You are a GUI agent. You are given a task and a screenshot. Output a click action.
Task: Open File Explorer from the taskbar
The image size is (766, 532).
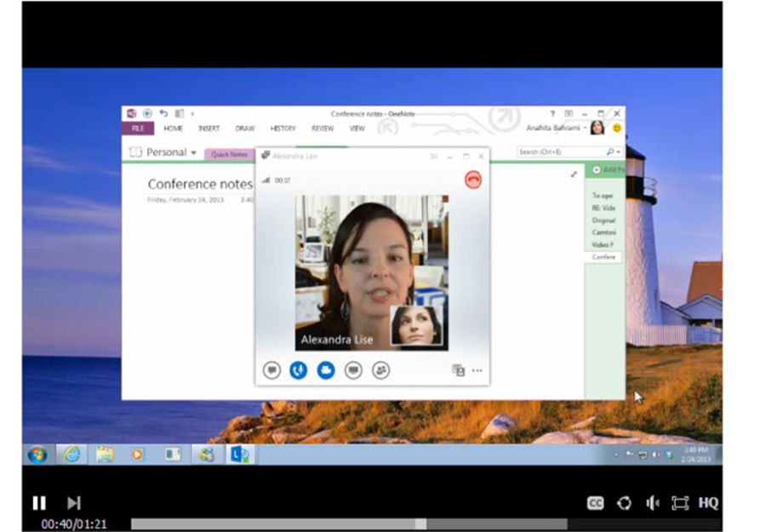click(x=105, y=455)
